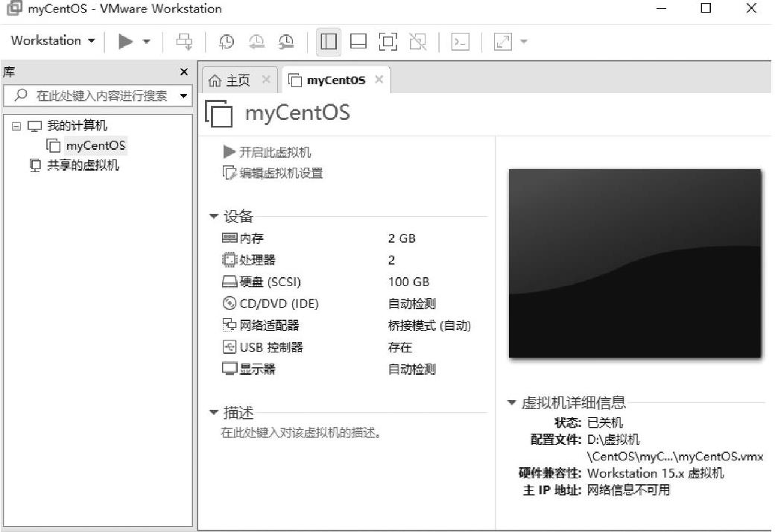Click the shared VMs icon in the library
Image resolution: width=775 pixels, height=532 pixels.
(35, 165)
